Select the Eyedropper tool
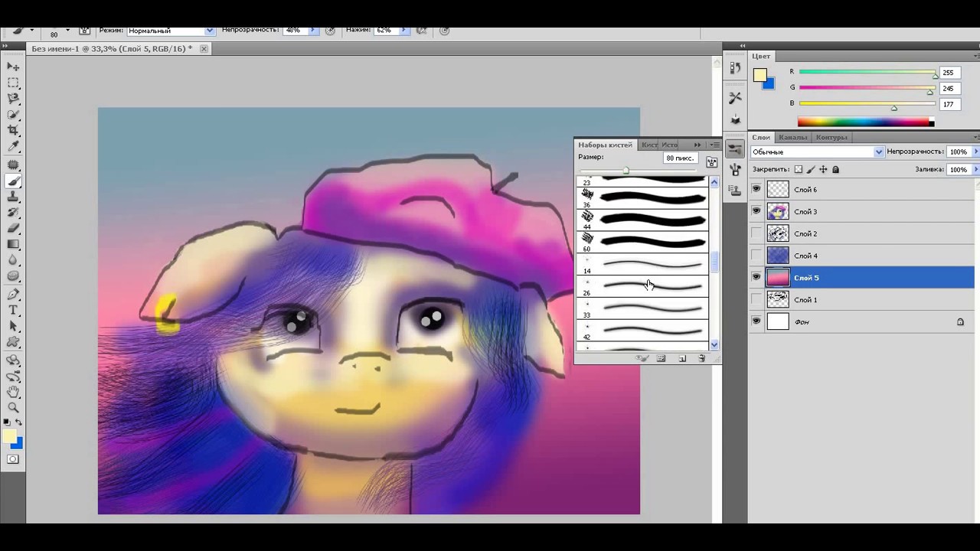The width and height of the screenshot is (980, 551). point(13,147)
